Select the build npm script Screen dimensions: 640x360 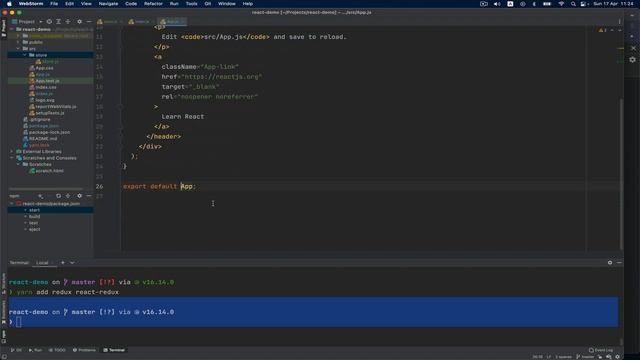coord(34,216)
